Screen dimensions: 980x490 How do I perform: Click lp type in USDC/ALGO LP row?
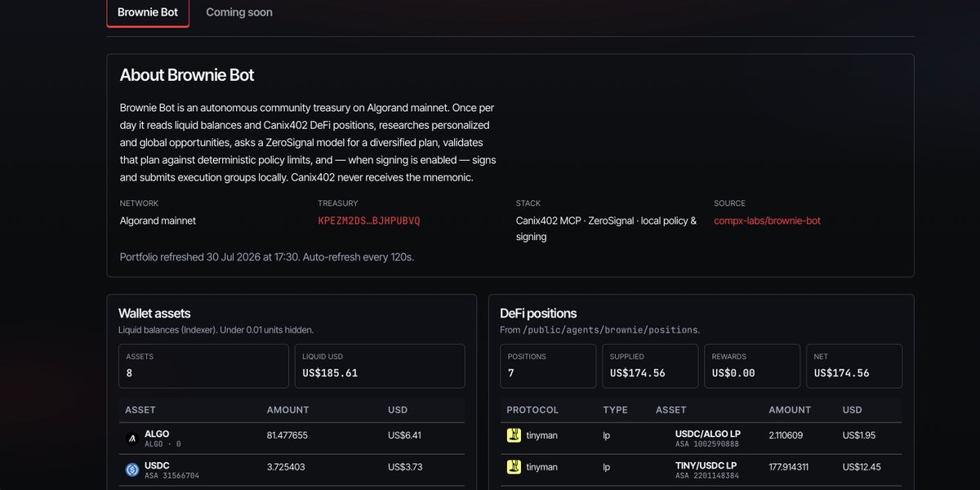(x=607, y=435)
